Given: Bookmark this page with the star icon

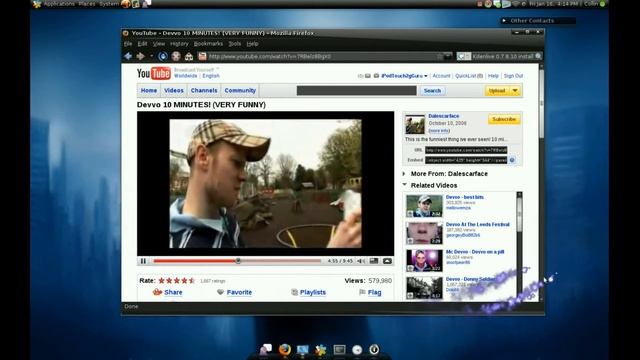Looking at the screenshot, I should [x=440, y=56].
